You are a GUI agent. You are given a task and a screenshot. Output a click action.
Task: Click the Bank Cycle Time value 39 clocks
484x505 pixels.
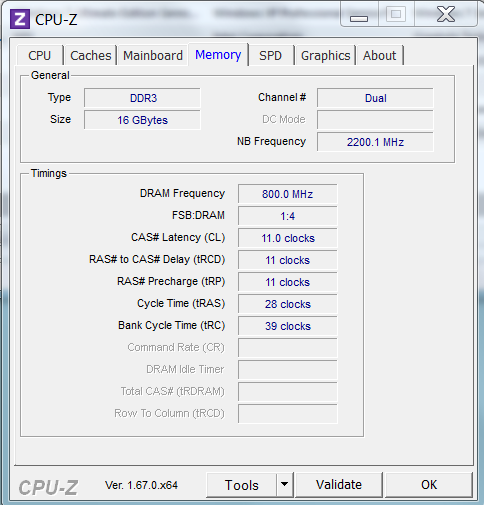(288, 326)
